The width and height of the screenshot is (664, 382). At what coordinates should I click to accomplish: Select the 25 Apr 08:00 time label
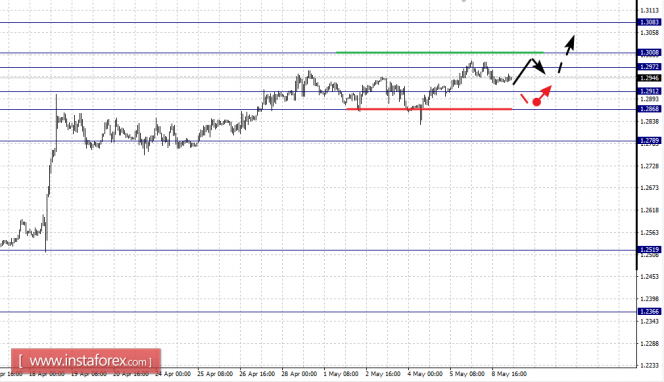pyautogui.click(x=215, y=374)
